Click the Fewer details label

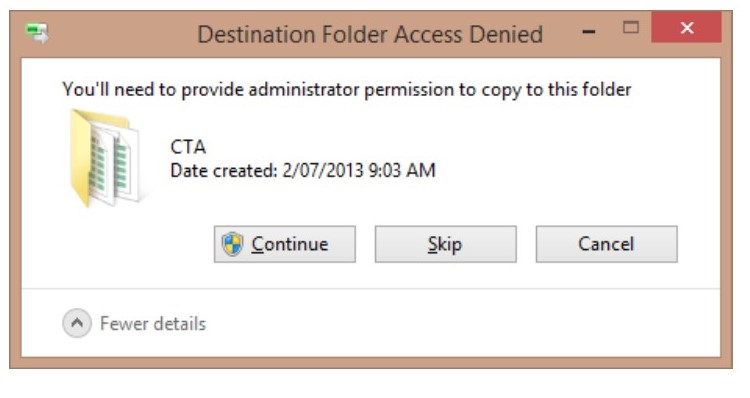tap(153, 324)
